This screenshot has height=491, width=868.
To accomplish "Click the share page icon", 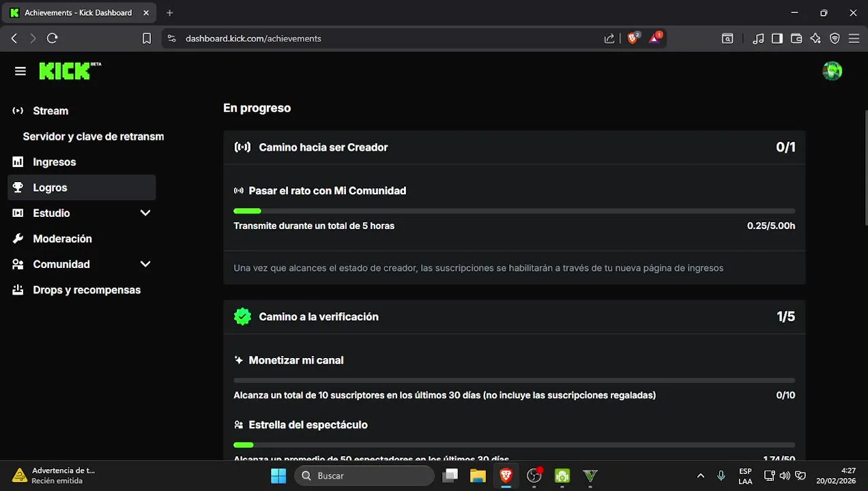I will coord(609,39).
